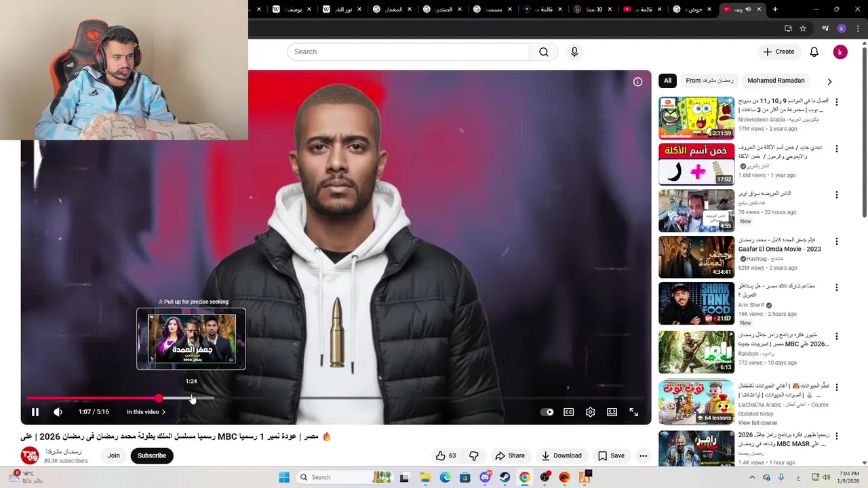Switch to the '30' browser tab
This screenshot has width=868, height=488.
pos(593,9)
